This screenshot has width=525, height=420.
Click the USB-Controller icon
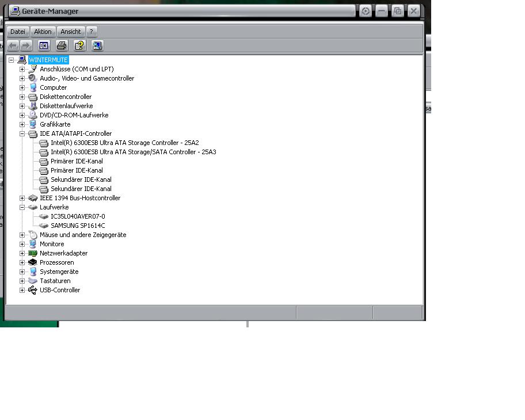(33, 290)
